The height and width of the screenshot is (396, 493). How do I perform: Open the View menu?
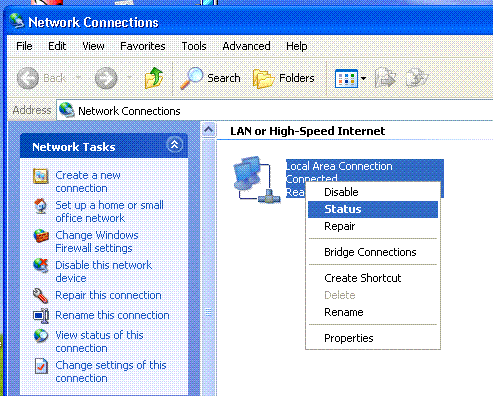point(93,46)
